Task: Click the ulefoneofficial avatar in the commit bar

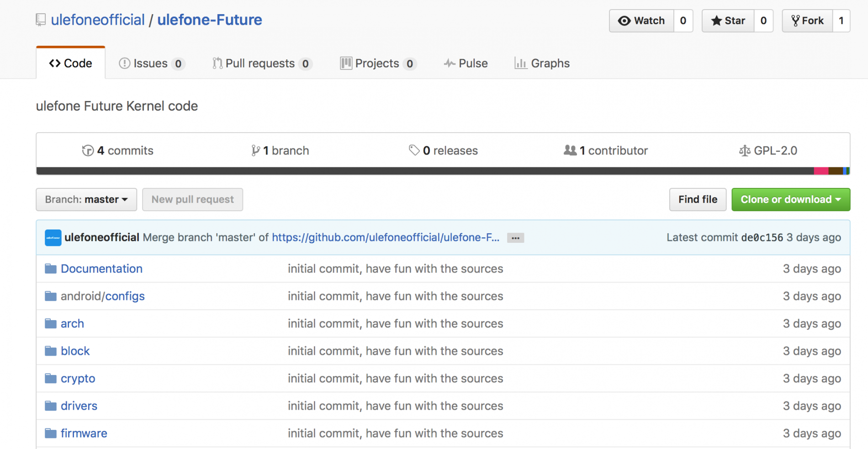Action: pos(53,238)
